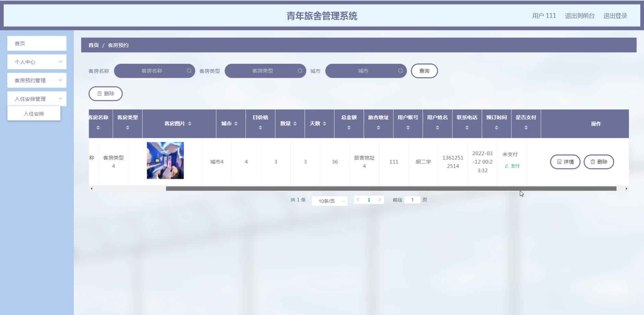Click search icon in 客房名称 field
Screen dimensions: 644x315
tap(189, 71)
